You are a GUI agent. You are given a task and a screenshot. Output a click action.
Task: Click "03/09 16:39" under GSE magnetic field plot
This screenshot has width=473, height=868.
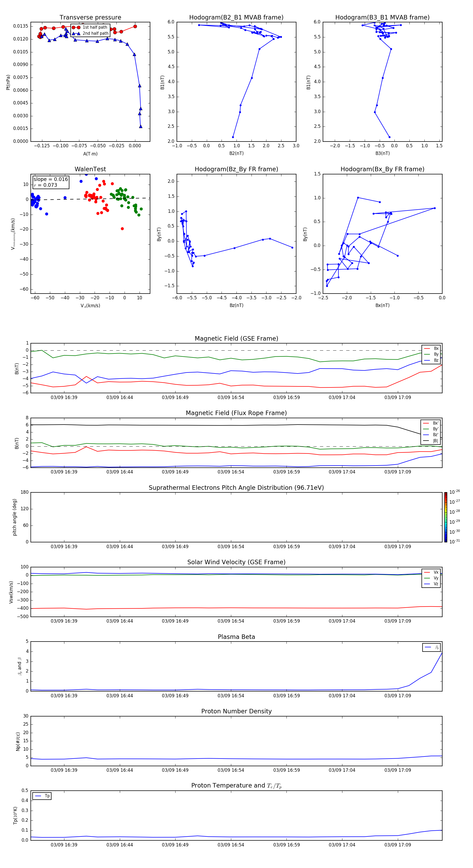coord(64,398)
